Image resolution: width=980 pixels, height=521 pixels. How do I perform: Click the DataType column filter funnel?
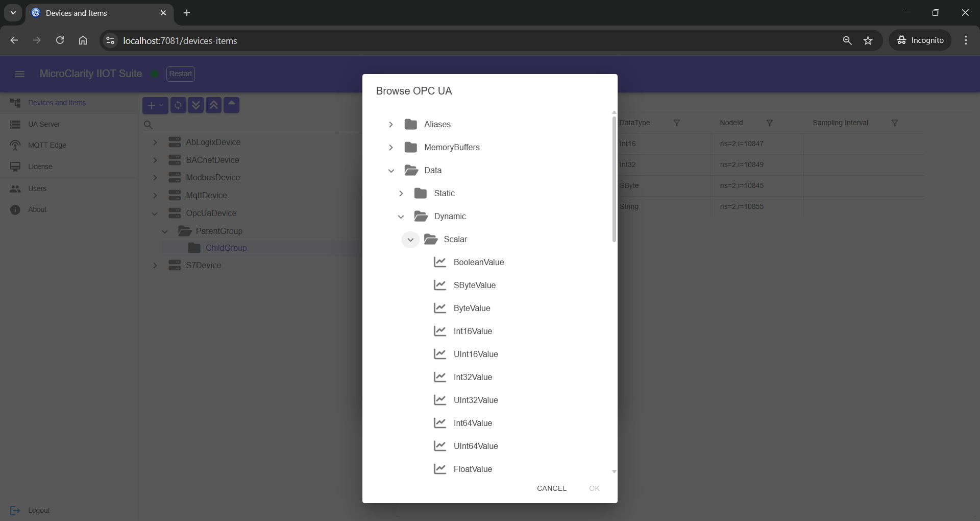676,123
